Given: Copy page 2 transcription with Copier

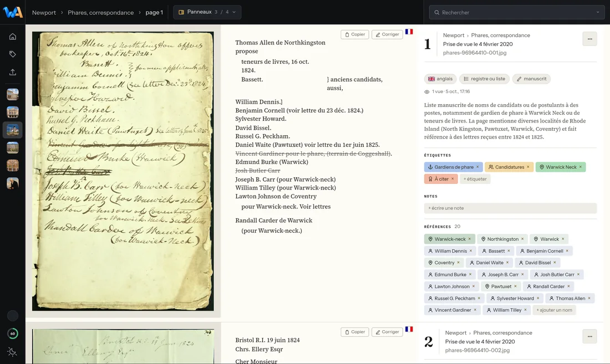Looking at the screenshot, I should pyautogui.click(x=355, y=332).
